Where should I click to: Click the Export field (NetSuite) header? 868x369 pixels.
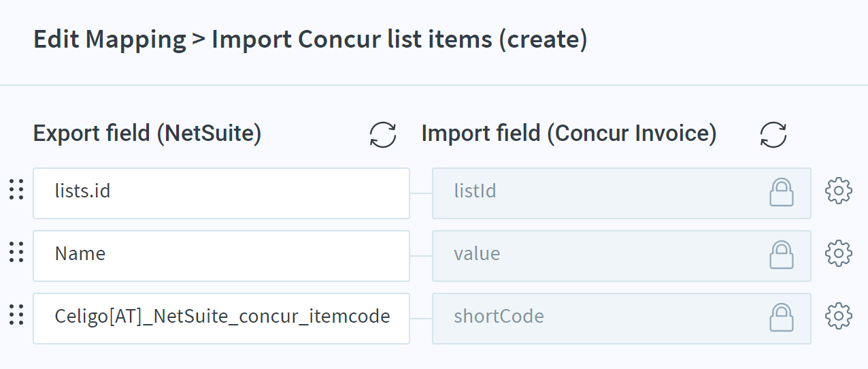coord(148,133)
